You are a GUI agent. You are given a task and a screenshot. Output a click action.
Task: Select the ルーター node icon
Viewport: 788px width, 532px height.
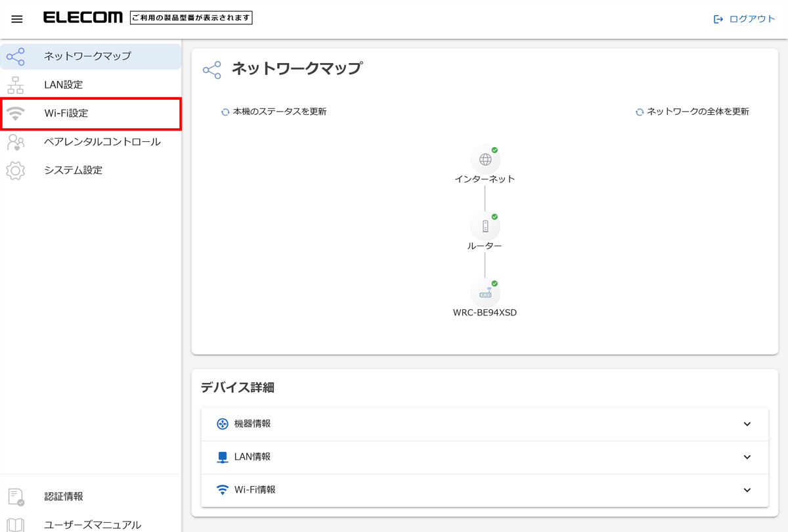point(485,227)
